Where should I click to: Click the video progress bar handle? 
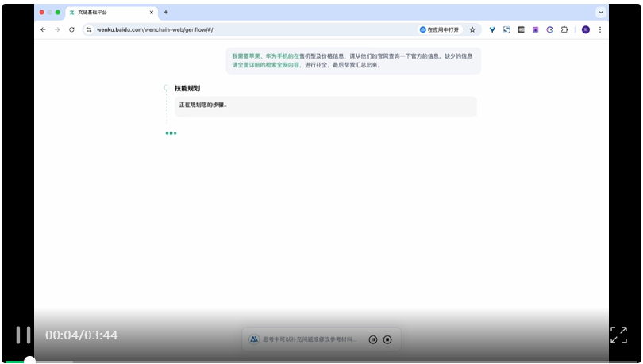pyautogui.click(x=29, y=361)
